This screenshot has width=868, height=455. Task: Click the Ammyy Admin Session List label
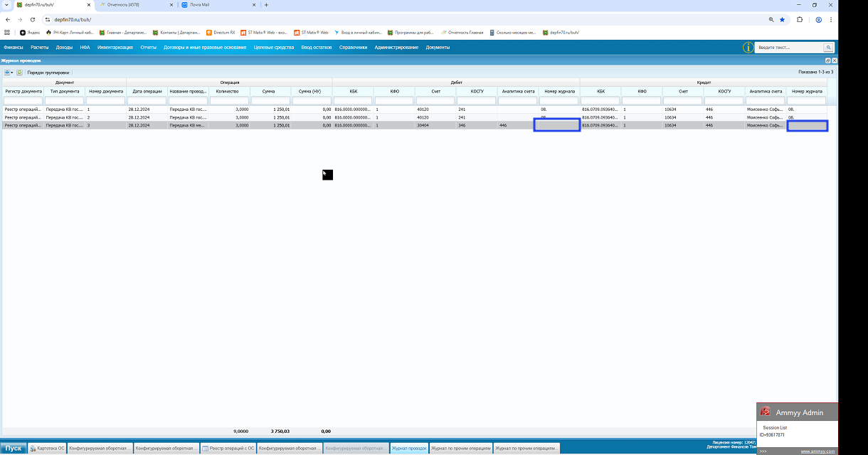point(775,428)
